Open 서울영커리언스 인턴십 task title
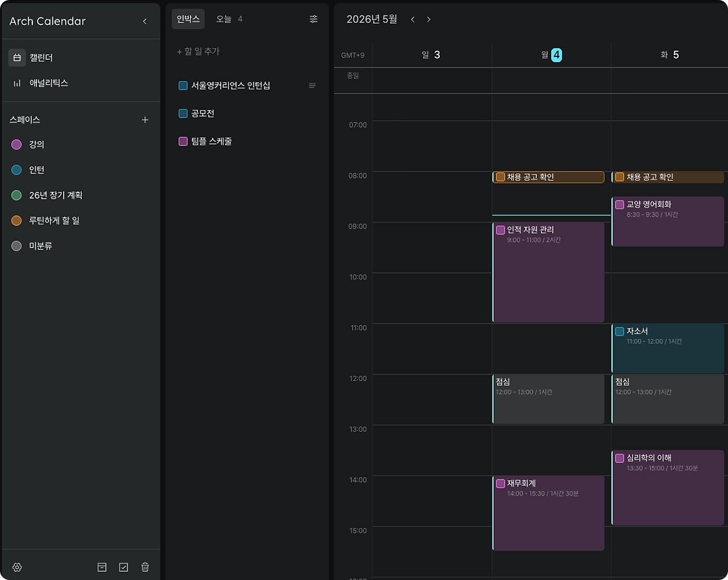 click(231, 85)
